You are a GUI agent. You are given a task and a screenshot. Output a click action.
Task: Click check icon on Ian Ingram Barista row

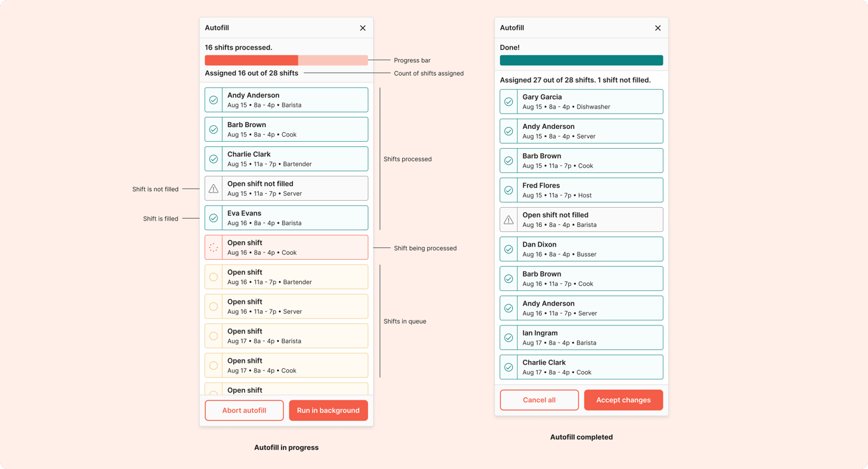pyautogui.click(x=508, y=338)
